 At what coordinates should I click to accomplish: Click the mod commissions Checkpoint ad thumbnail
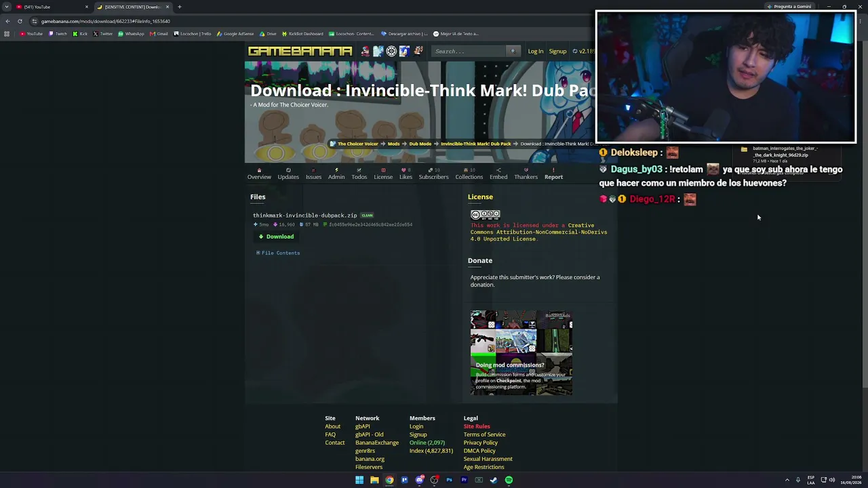(521, 352)
